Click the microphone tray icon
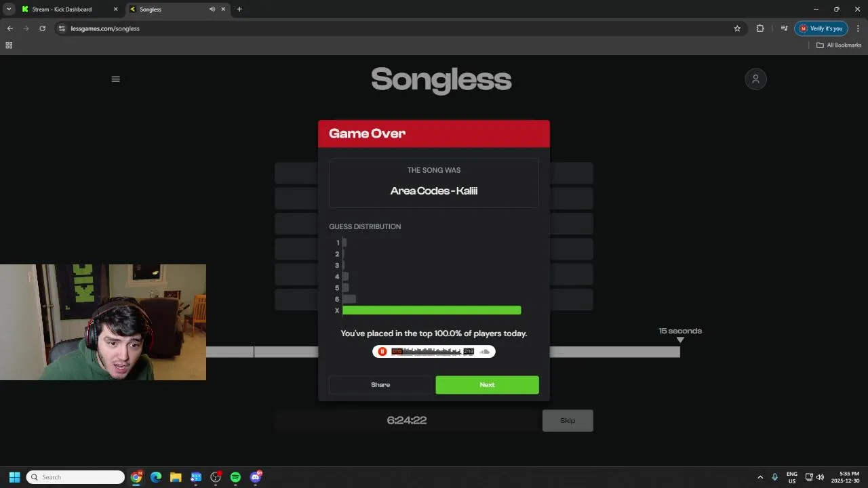 tap(774, 477)
